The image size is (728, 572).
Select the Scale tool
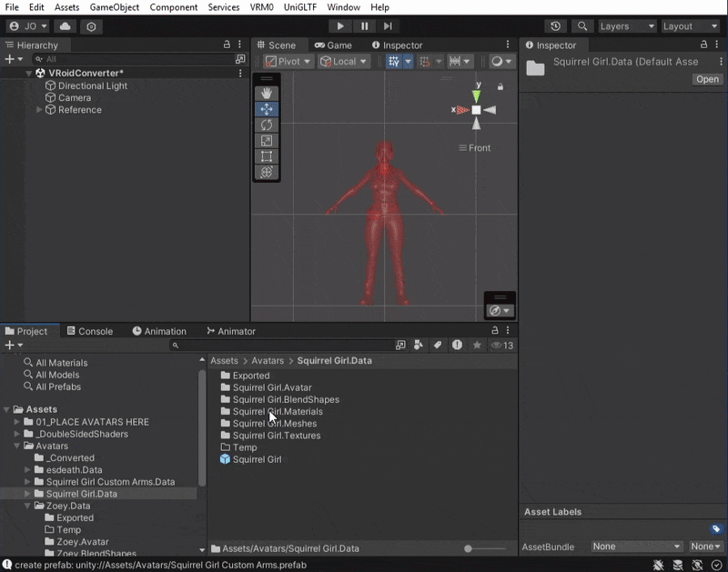(267, 141)
